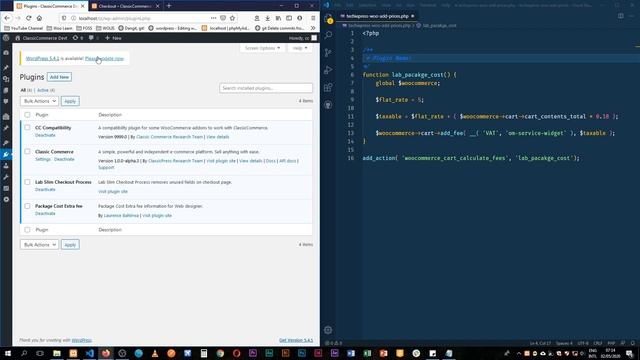
Task: Focus the Search installed plugins field
Action: [266, 88]
